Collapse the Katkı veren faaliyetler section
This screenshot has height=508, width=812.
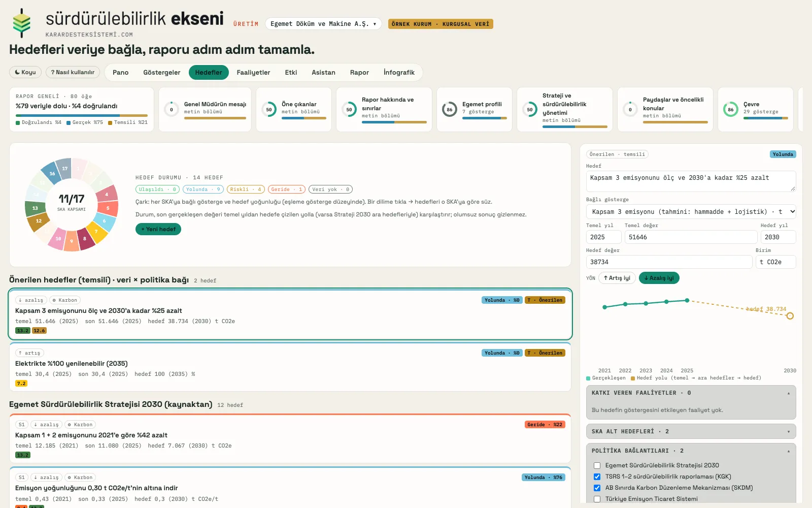point(691,393)
